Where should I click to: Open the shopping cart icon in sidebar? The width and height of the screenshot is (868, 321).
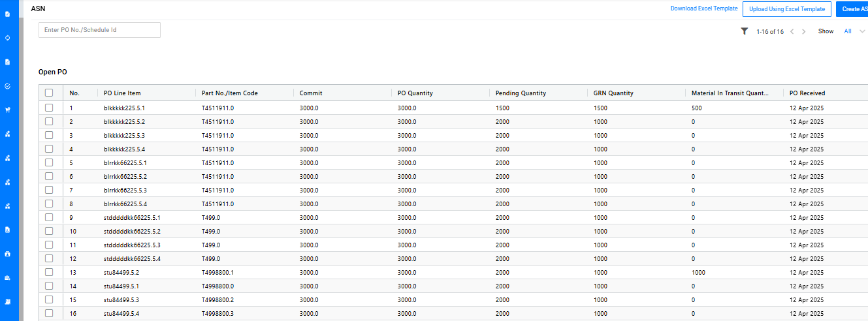pyautogui.click(x=7, y=110)
